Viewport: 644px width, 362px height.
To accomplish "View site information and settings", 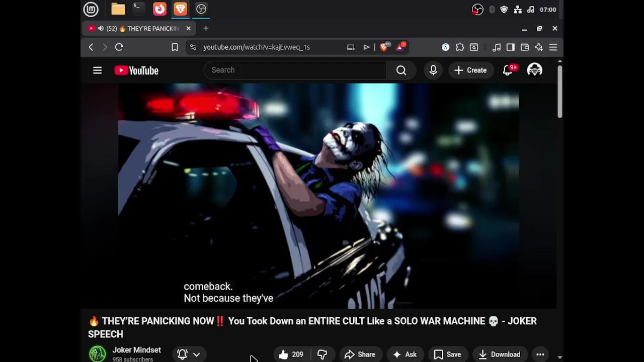I will click(193, 47).
